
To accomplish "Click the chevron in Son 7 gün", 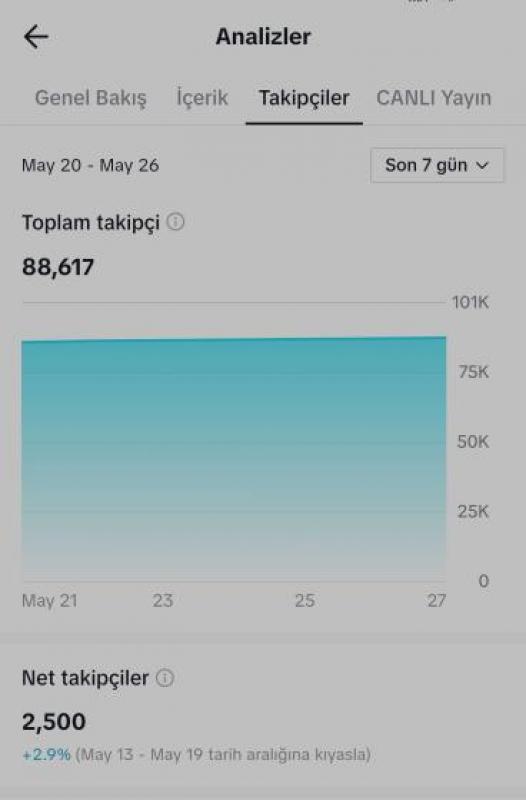I will coord(482,165).
